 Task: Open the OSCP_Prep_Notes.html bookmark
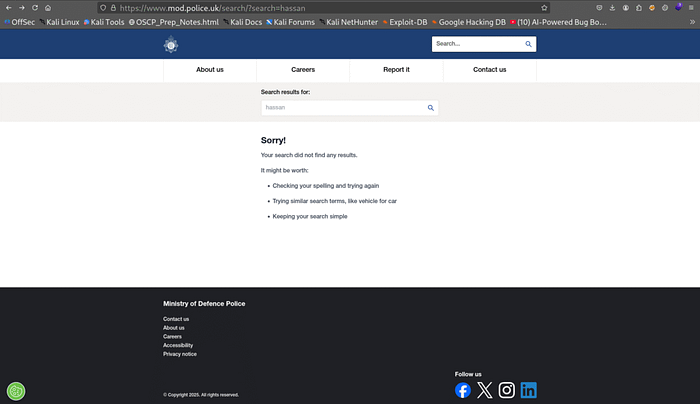(x=174, y=22)
